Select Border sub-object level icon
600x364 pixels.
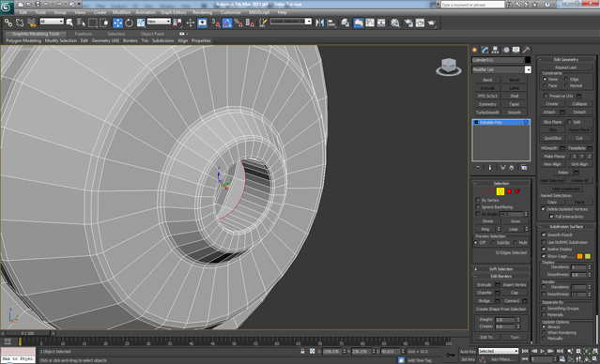[x=500, y=191]
